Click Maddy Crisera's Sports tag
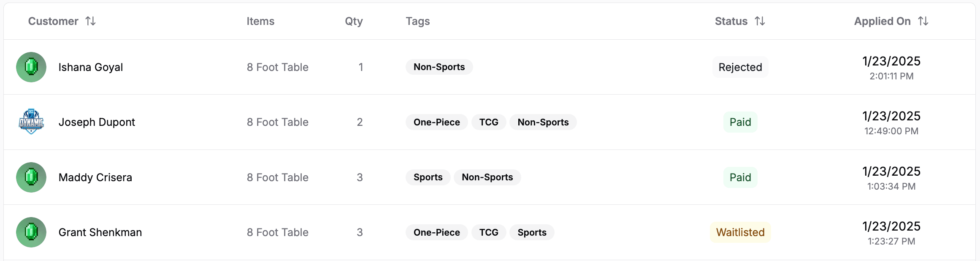This screenshot has width=980, height=261. (x=428, y=177)
